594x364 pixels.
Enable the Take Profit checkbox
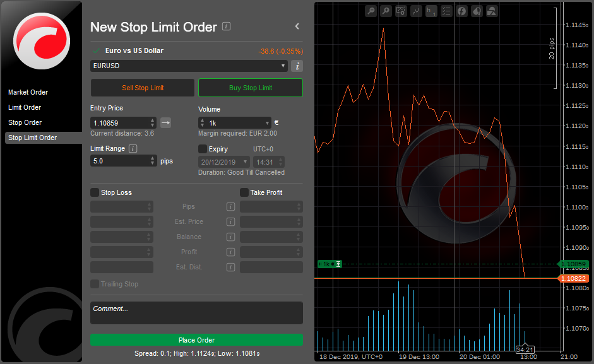click(x=244, y=192)
